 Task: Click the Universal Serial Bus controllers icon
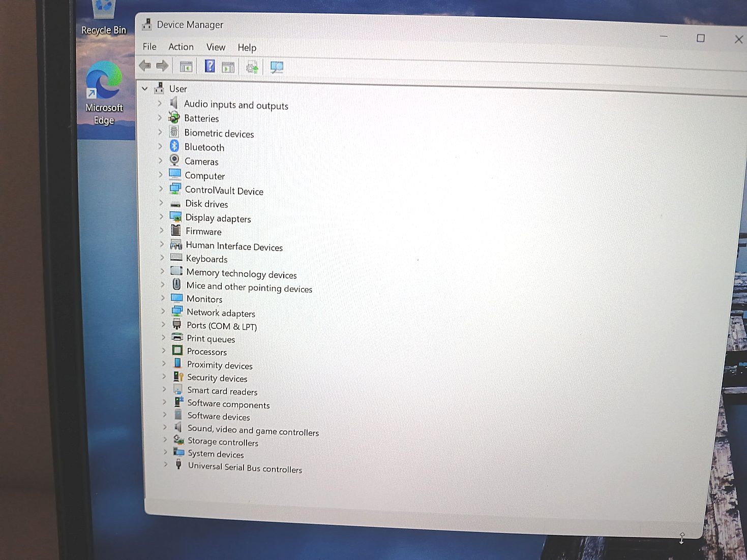[x=178, y=464]
